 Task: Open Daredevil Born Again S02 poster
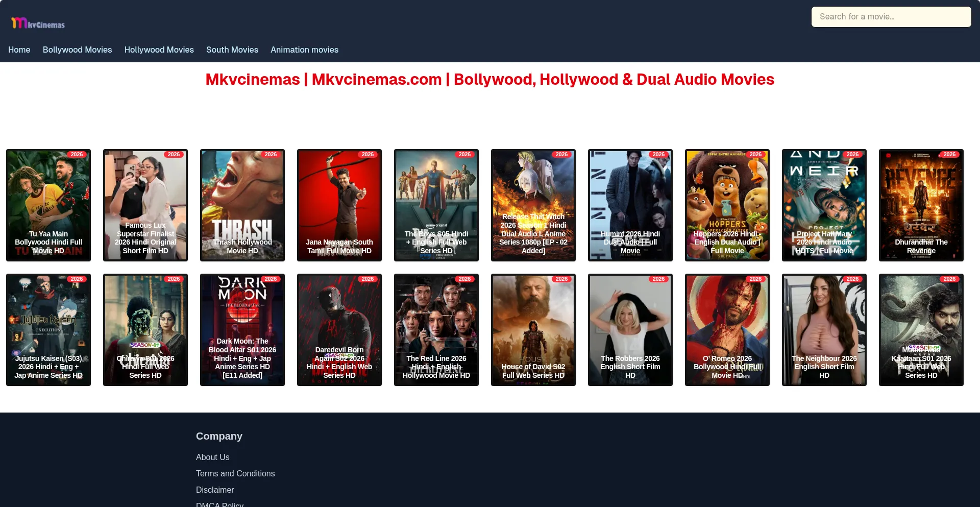tap(339, 330)
